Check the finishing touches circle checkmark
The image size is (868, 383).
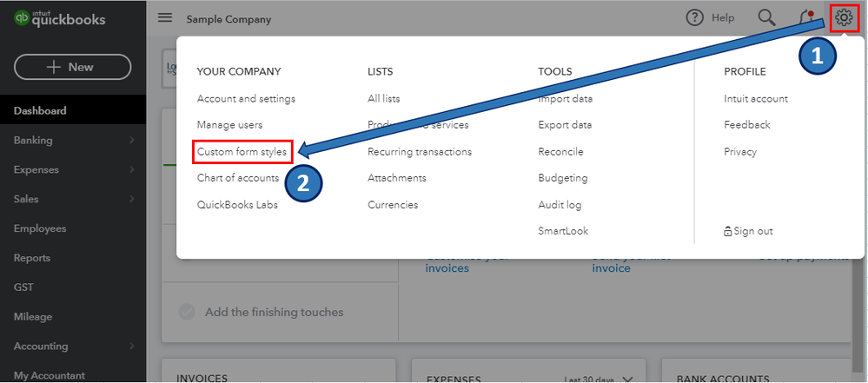tap(187, 312)
